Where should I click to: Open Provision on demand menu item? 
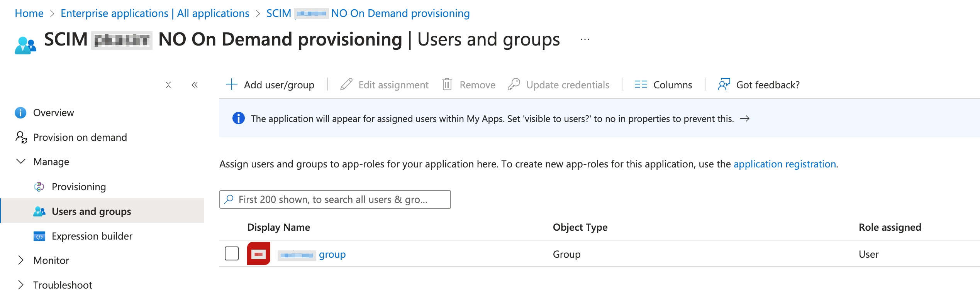click(80, 137)
